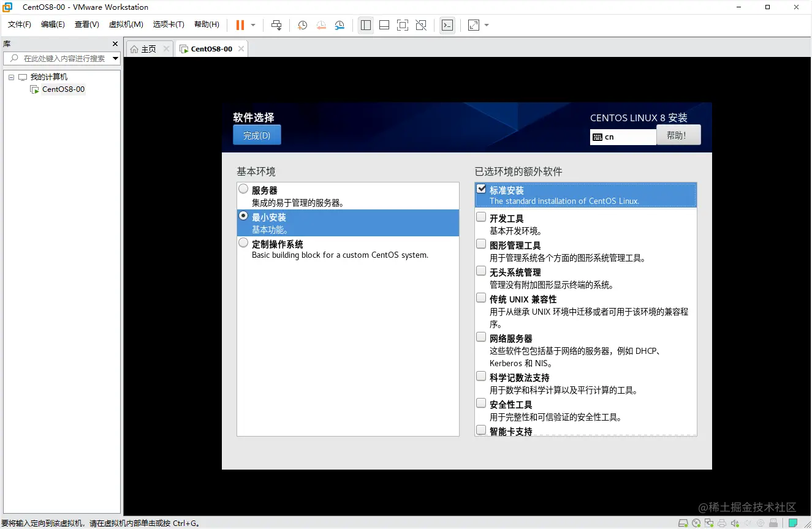
Task: Pause the running virtual machine
Action: [239, 25]
